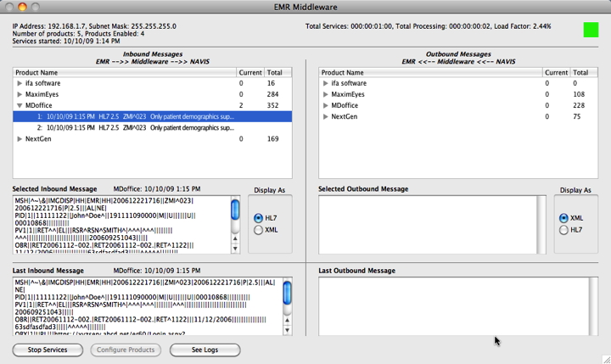Collapse the inbound MDoffice product row

[x=20, y=105]
